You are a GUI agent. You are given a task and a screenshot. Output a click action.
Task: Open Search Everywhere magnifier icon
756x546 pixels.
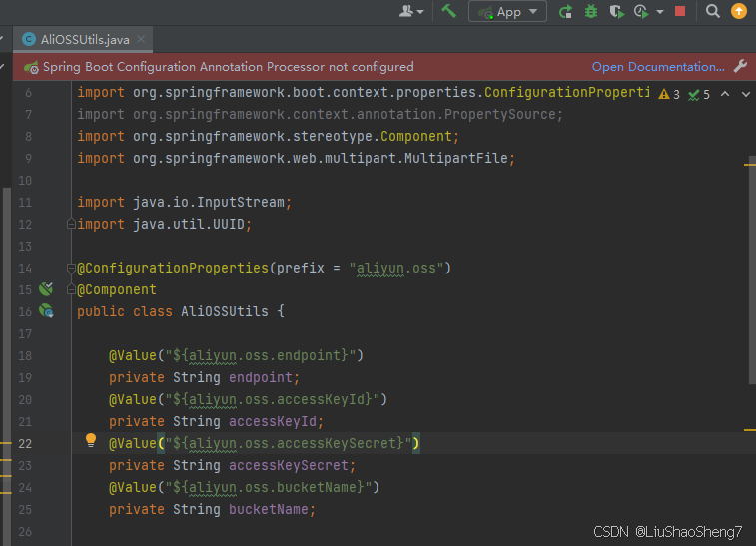[713, 11]
